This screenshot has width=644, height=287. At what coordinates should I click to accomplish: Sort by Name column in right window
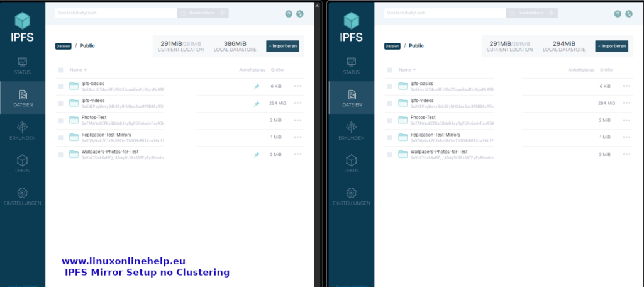[x=407, y=70]
